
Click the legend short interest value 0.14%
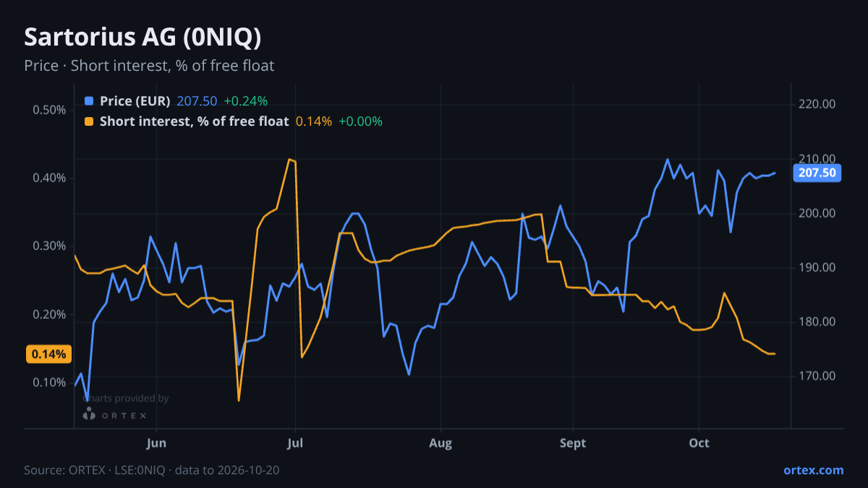[314, 121]
